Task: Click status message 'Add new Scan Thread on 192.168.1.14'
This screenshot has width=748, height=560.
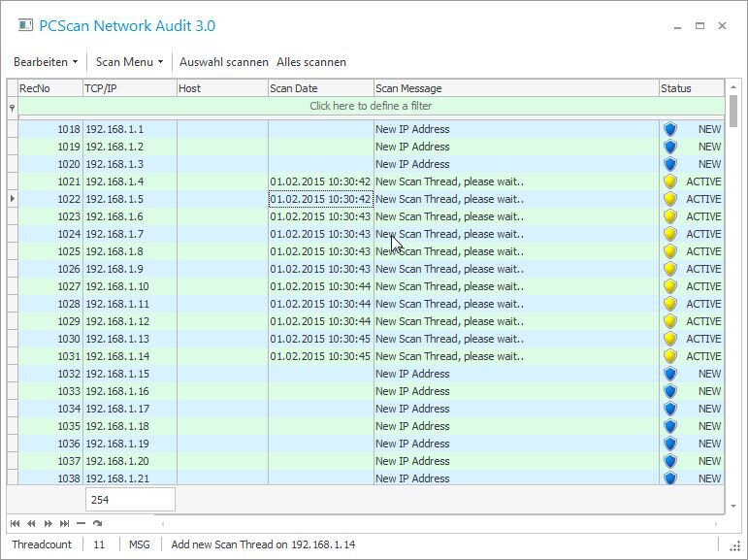Action: [263, 544]
